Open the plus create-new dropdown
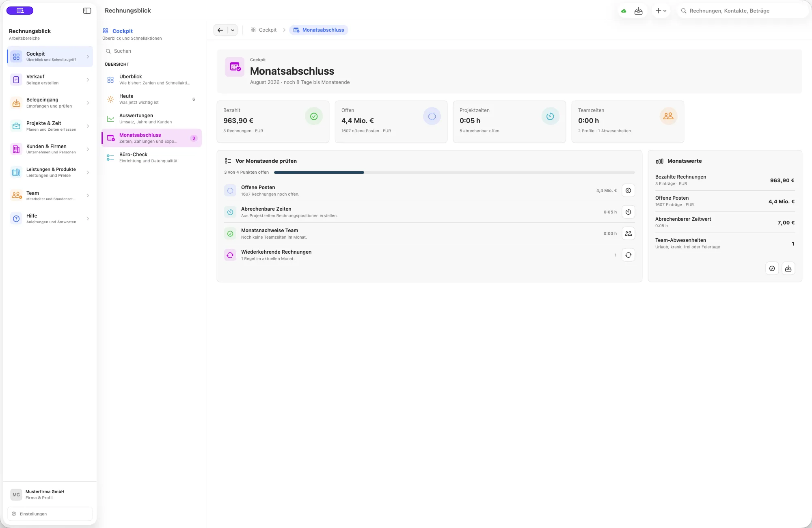This screenshot has height=528, width=812. [x=661, y=11]
